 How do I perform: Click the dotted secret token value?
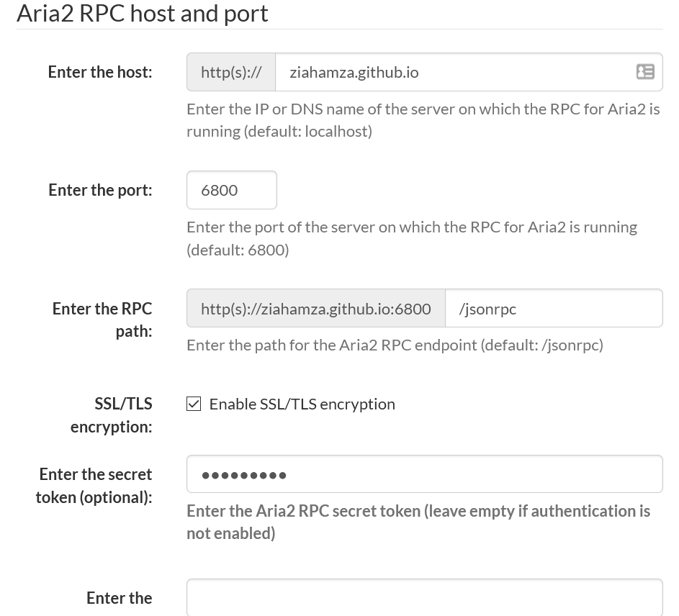coord(244,474)
